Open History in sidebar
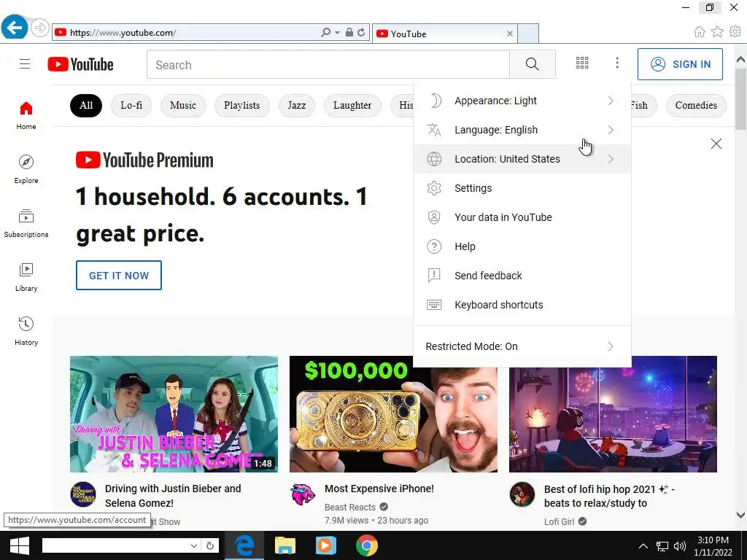 26,332
